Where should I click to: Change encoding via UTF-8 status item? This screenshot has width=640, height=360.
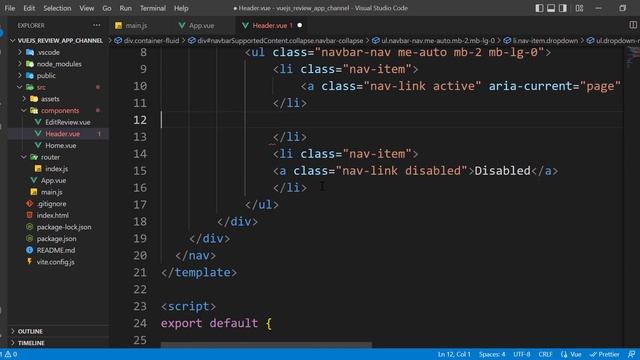(x=522, y=354)
